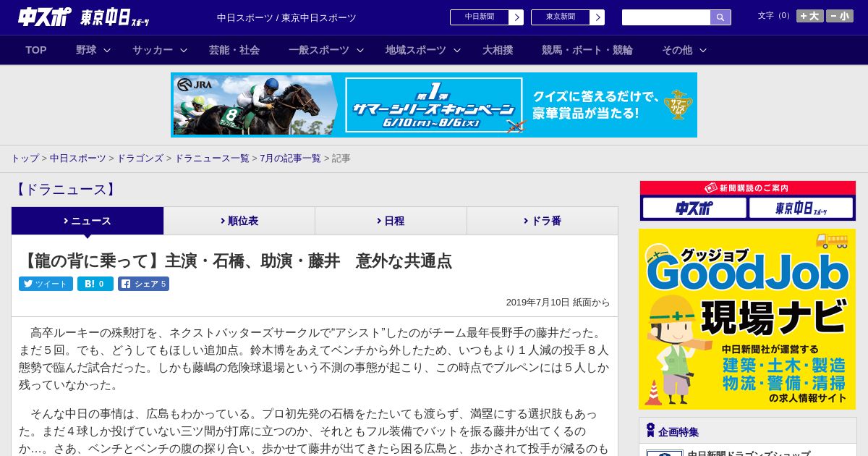Click the header text 中日スポーツ / 東京中日スポーツ

(286, 17)
